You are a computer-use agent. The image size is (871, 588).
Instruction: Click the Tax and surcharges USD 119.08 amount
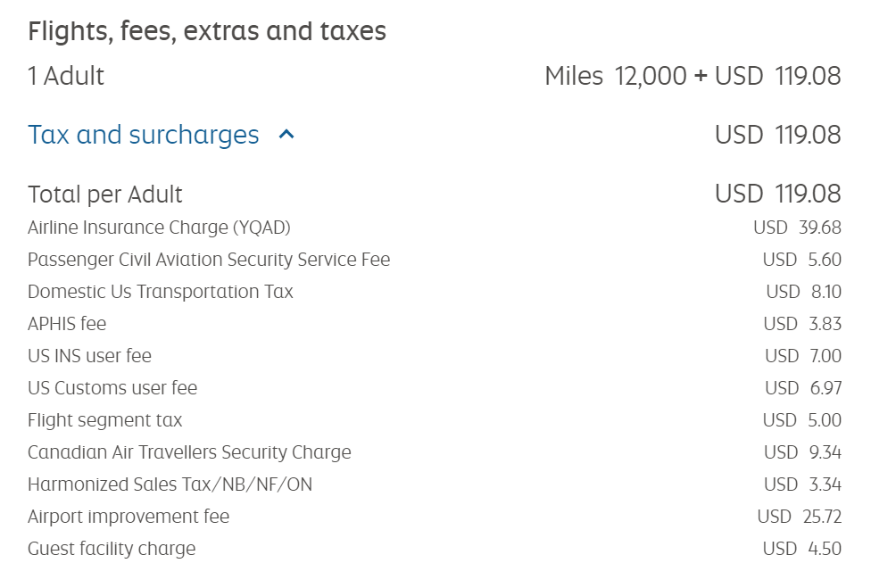[x=777, y=135]
